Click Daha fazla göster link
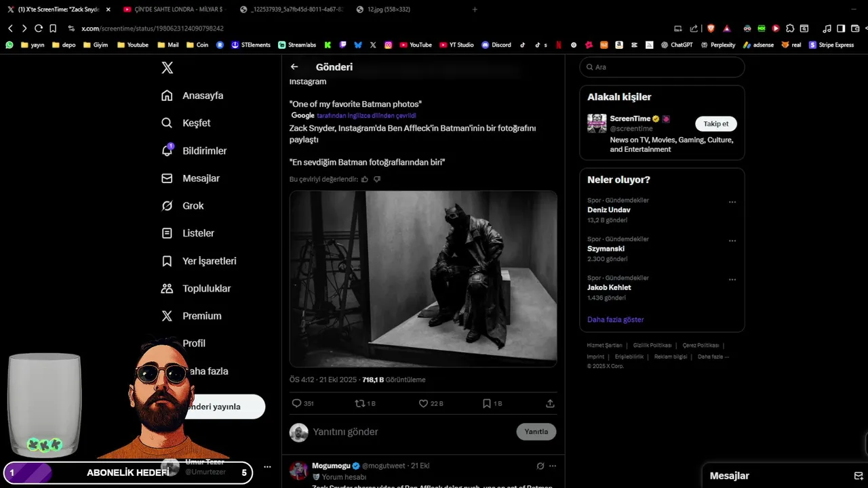The image size is (868, 488). coord(616,319)
